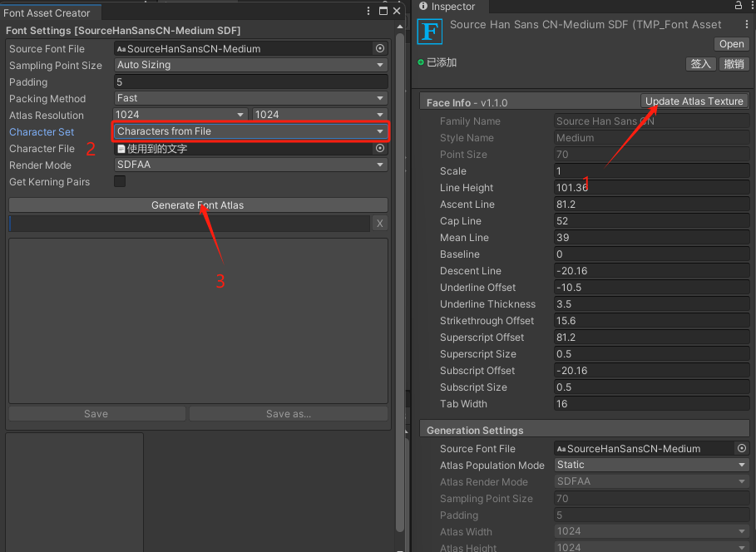Screen dimensions: 756x552
Task: Open the Font Asset Creator kebab menu
Action: click(x=368, y=11)
